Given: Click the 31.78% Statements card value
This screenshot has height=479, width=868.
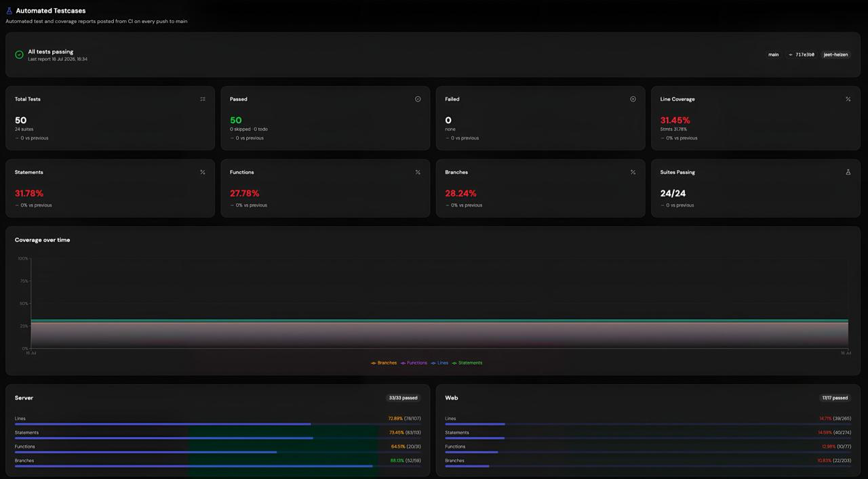Looking at the screenshot, I should pos(29,193).
